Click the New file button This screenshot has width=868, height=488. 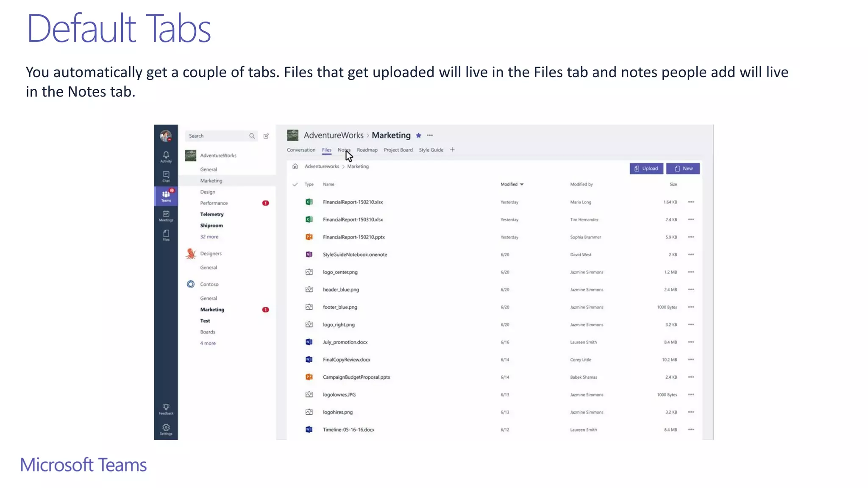click(683, 169)
